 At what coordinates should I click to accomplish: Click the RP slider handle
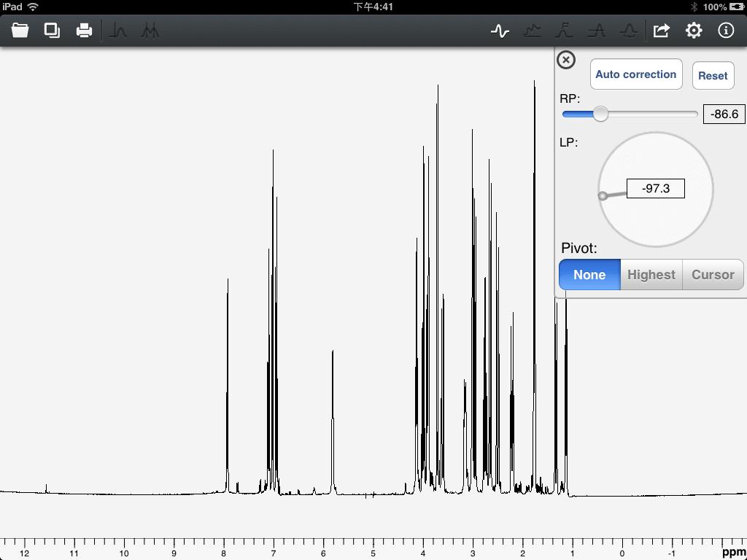coord(601,114)
